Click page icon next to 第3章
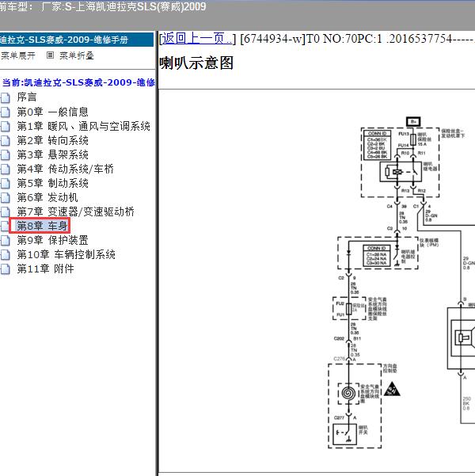475x476 pixels. [6, 154]
